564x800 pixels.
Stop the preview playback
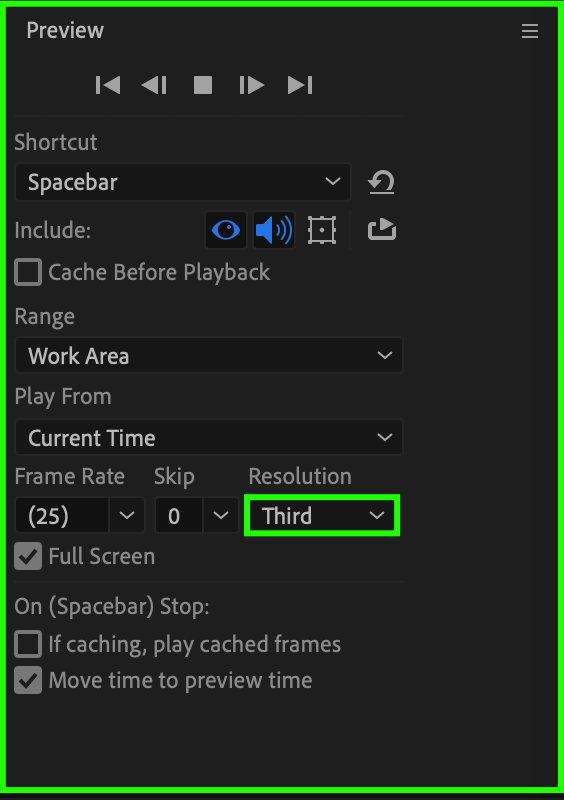tap(203, 85)
